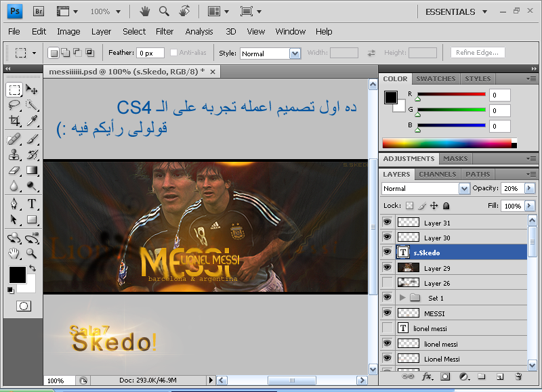Viewport: 542px width, 392px height.
Task: Select the Rectangular Marquee tool in the toolbox
Action: coord(14,90)
